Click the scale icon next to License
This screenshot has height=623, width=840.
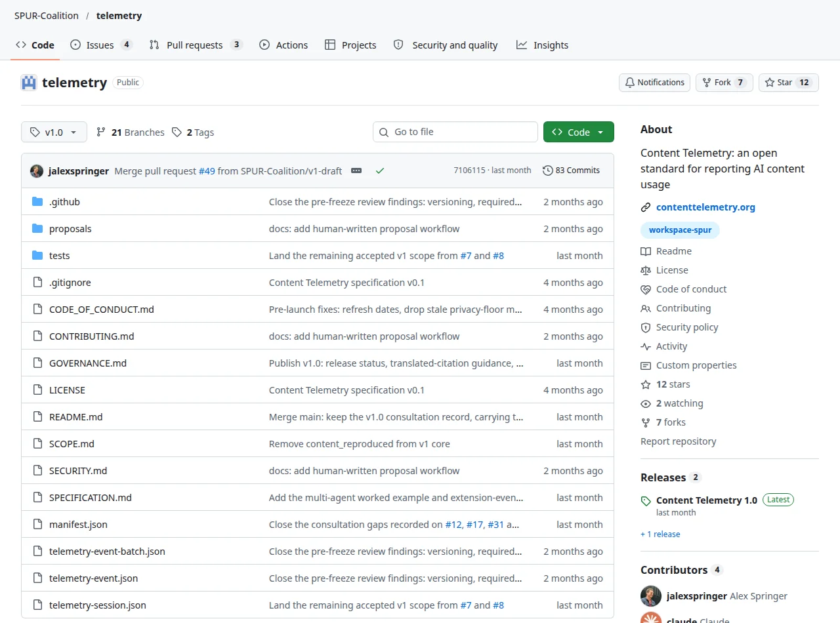646,270
